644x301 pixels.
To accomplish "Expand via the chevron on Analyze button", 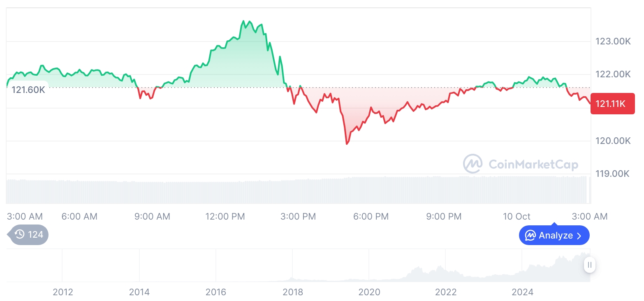I will click(x=579, y=236).
